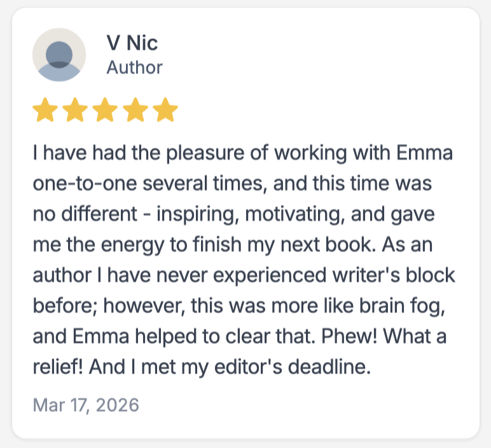
Task: Click the fifth rating star
Action: (x=165, y=110)
